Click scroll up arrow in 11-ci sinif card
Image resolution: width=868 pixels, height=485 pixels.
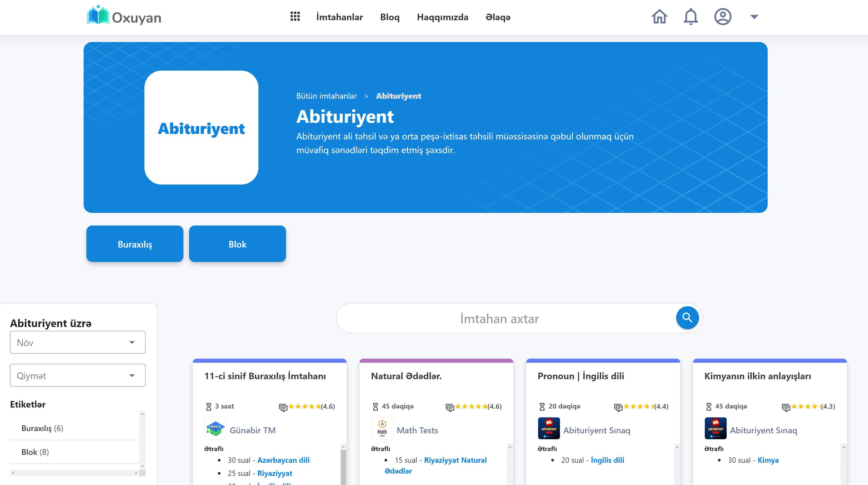(x=343, y=447)
